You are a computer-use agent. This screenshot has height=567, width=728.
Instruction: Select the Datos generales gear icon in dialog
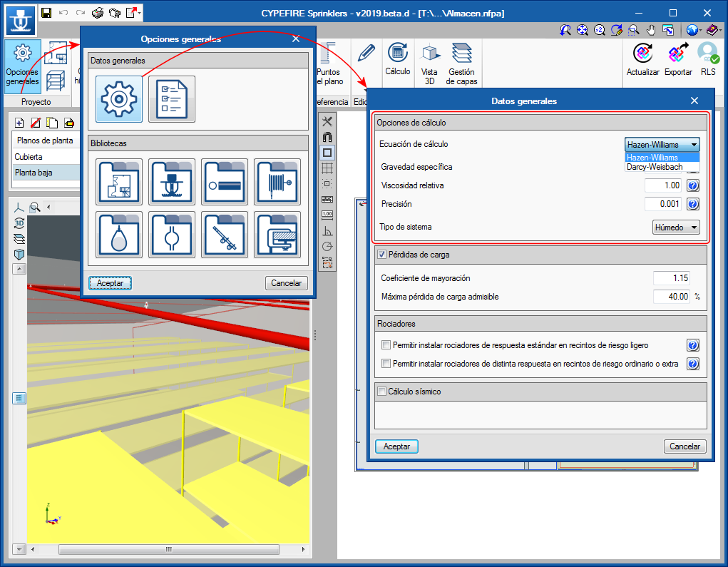pyautogui.click(x=119, y=99)
